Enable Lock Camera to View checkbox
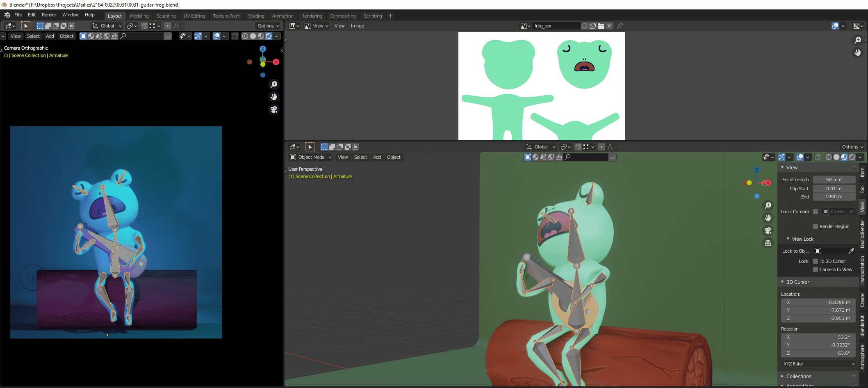This screenshot has width=868, height=388. [816, 269]
